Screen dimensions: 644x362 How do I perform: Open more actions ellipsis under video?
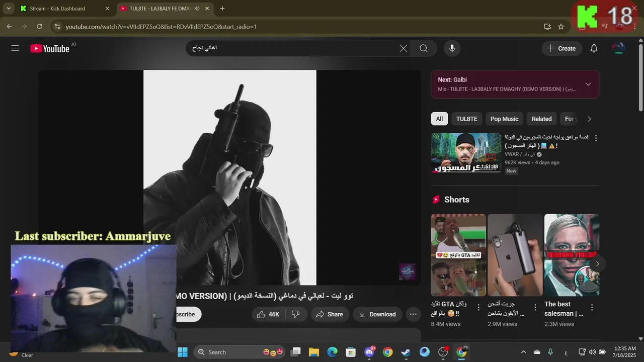[x=413, y=314]
